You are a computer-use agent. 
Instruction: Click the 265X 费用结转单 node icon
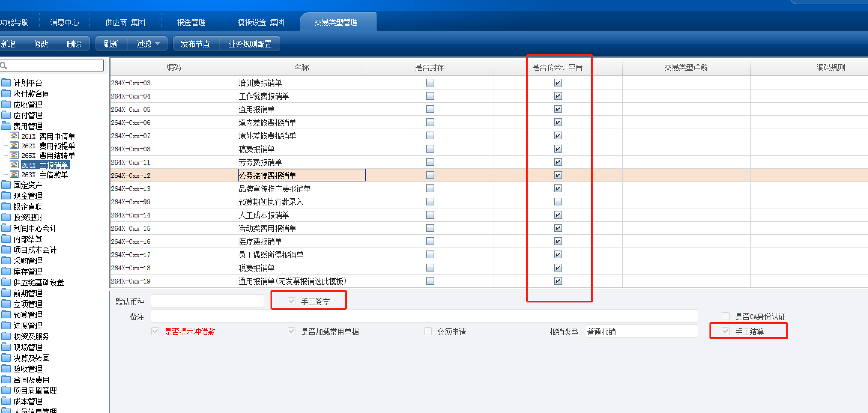14,155
